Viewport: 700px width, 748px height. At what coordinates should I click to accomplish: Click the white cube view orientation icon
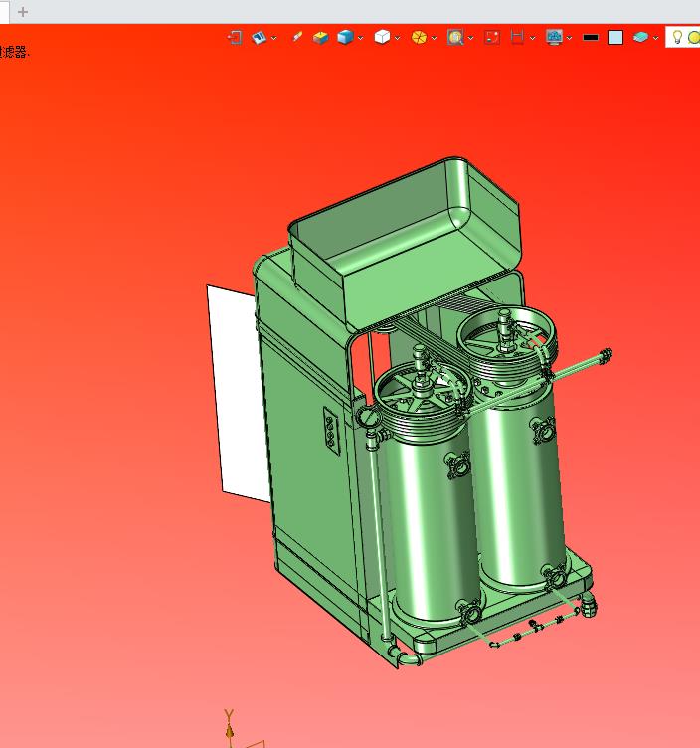tap(382, 37)
